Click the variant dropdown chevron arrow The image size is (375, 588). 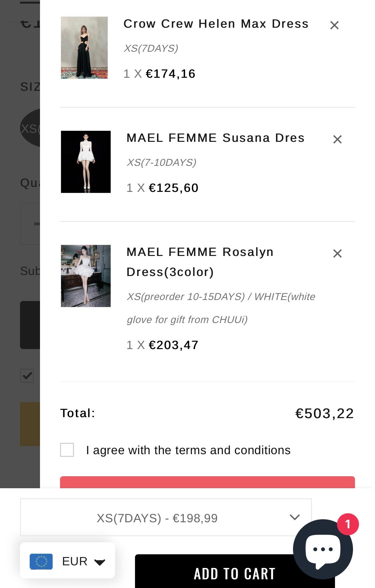click(295, 517)
